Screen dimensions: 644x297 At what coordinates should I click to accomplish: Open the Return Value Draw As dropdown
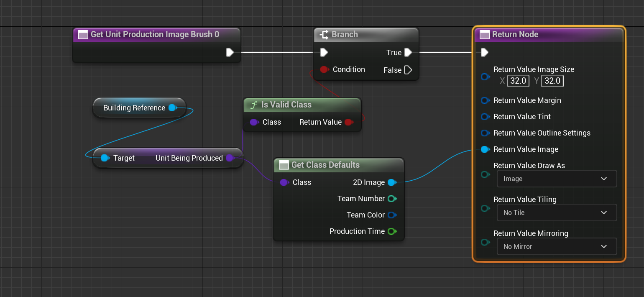(x=557, y=179)
